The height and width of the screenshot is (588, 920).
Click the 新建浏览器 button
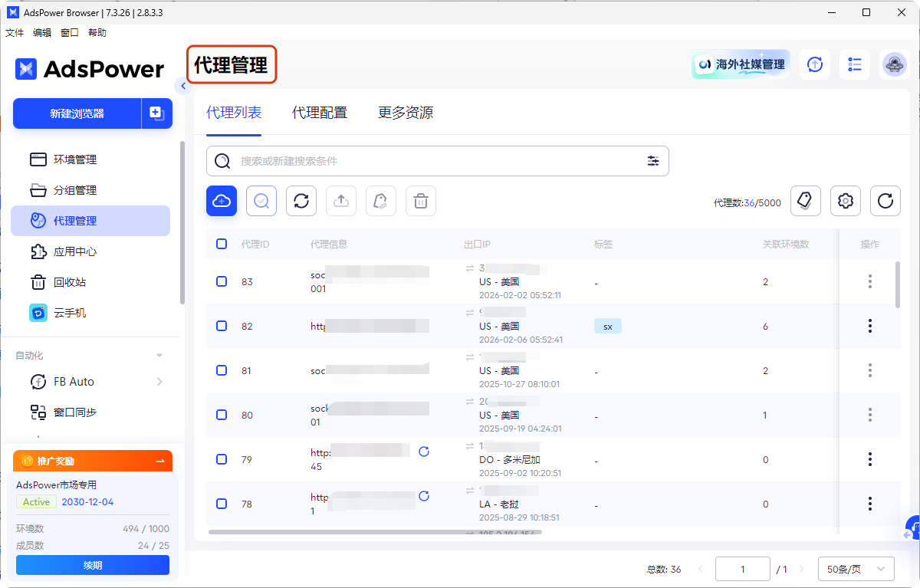coord(77,113)
